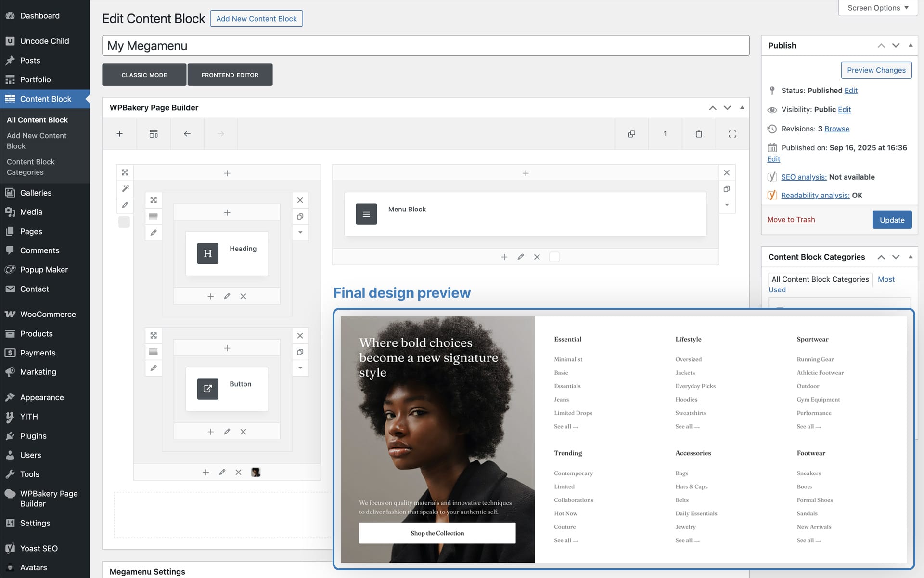Open dropdown arrow of Menu Block row
This screenshot has height=578, width=924.
727,205
